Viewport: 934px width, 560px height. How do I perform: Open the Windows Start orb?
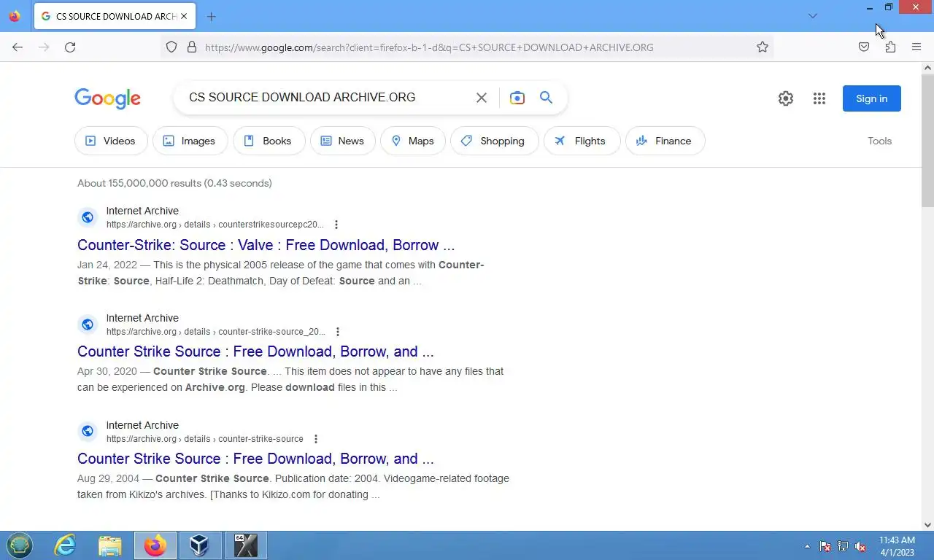click(x=20, y=545)
